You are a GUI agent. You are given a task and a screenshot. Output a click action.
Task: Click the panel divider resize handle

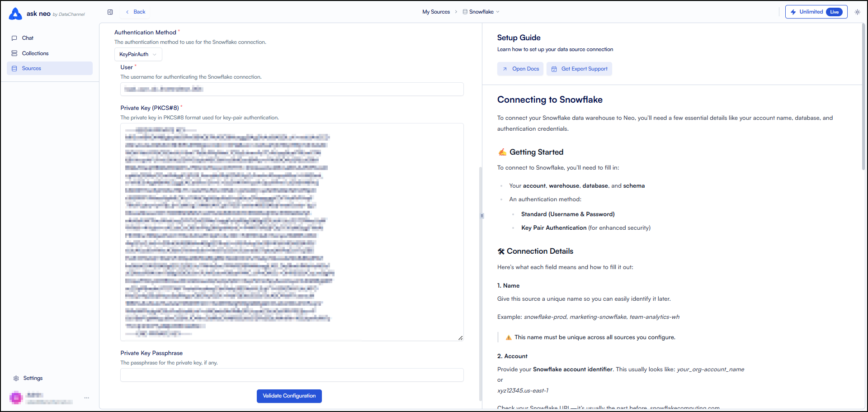pos(482,216)
